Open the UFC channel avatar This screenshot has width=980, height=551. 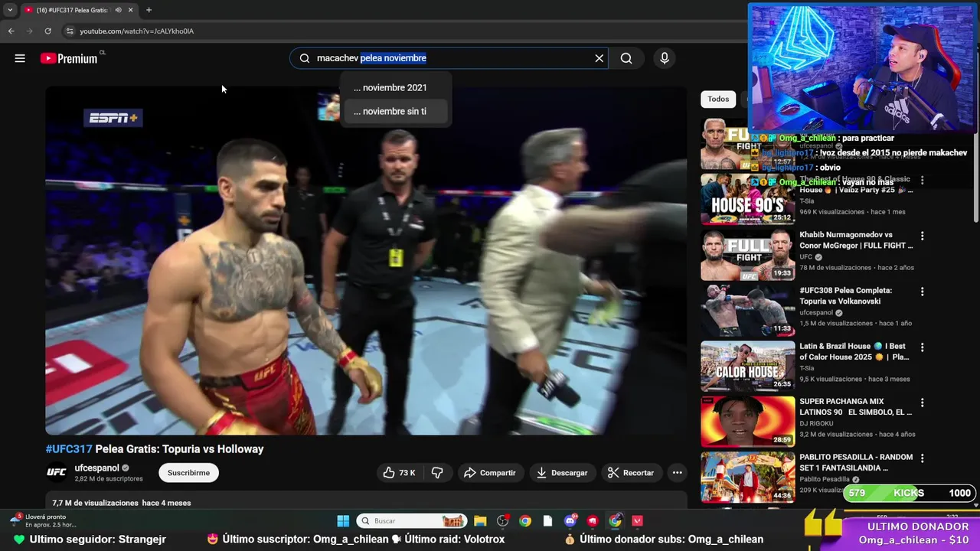[x=57, y=472]
